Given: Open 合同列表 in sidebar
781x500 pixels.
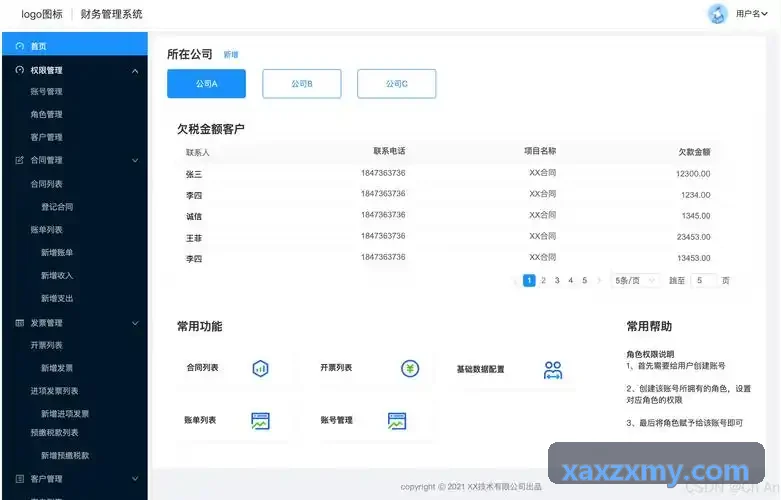Looking at the screenshot, I should pos(46,184).
